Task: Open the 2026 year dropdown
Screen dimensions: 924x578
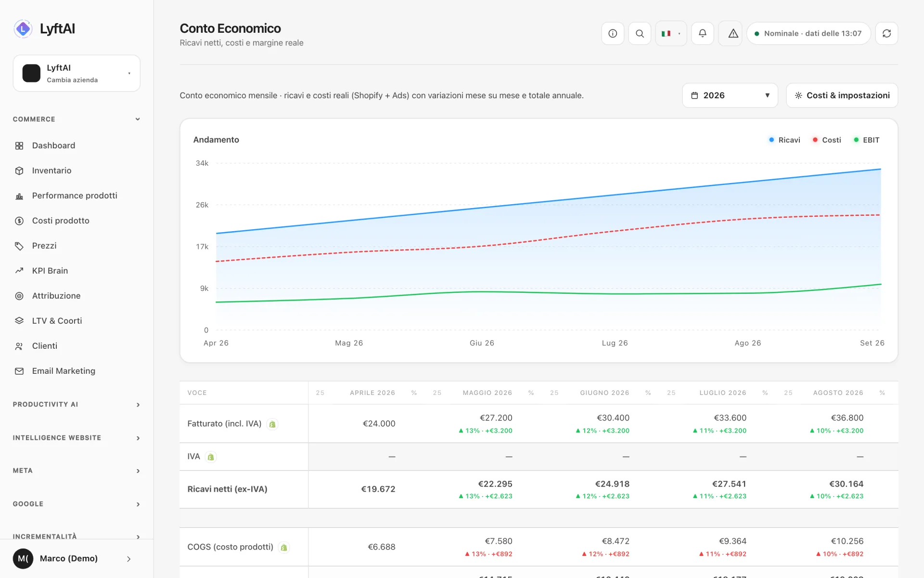Action: pos(730,95)
